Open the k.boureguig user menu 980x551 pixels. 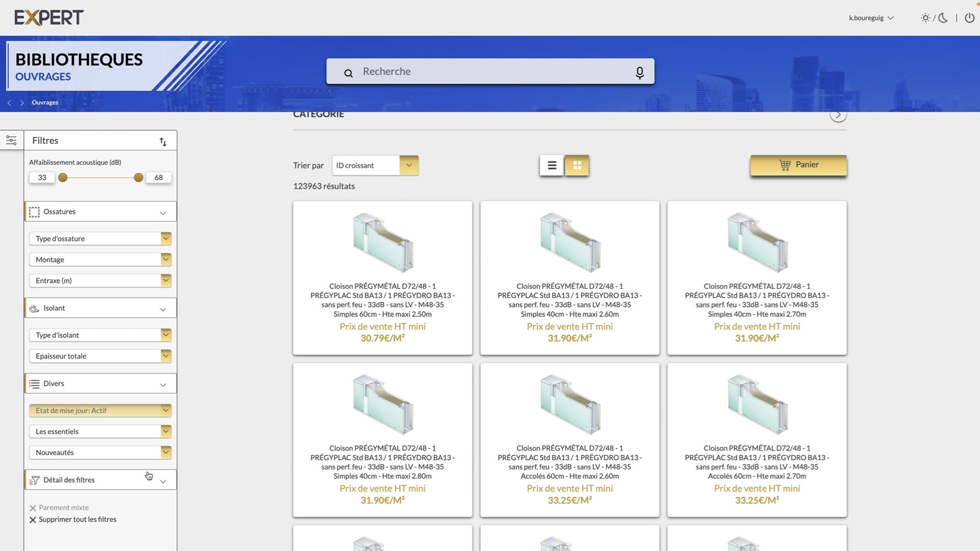[871, 18]
